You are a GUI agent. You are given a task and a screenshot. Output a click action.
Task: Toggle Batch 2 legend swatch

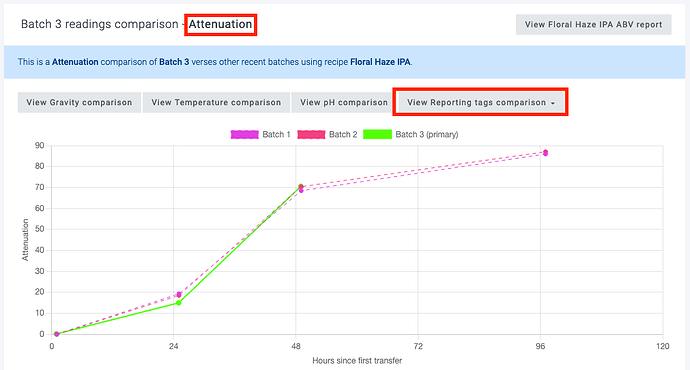click(311, 135)
